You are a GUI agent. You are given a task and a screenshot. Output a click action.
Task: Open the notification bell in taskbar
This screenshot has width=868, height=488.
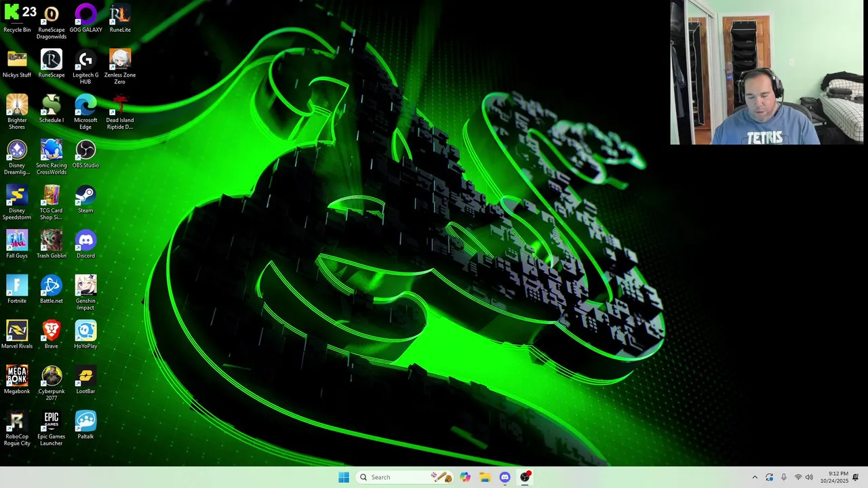click(856, 477)
